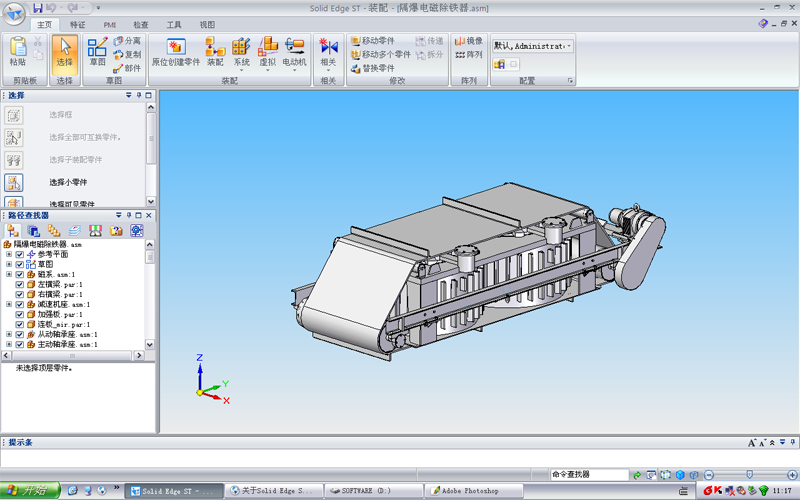
Task: Click the second PathFinder tab icon with blue pages
Action: pos(34,231)
